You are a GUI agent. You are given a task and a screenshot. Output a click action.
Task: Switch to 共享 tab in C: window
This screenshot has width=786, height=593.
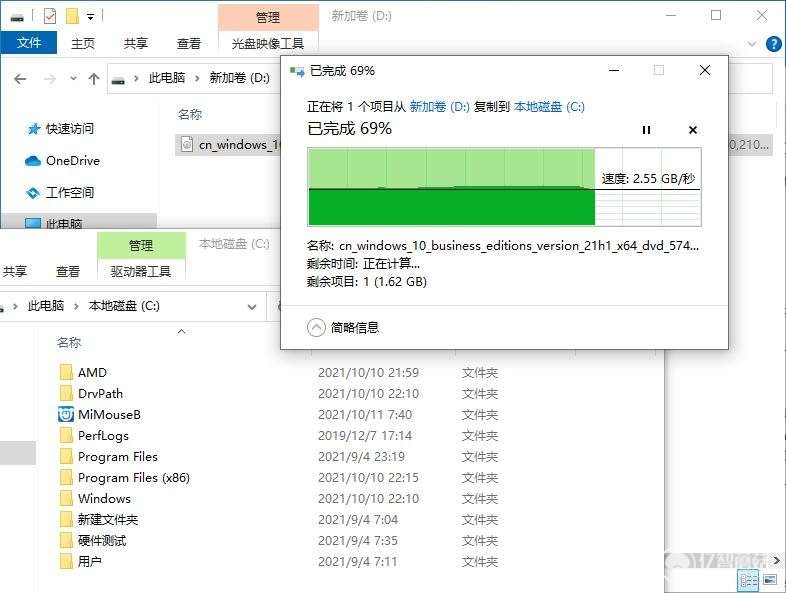pos(14,272)
